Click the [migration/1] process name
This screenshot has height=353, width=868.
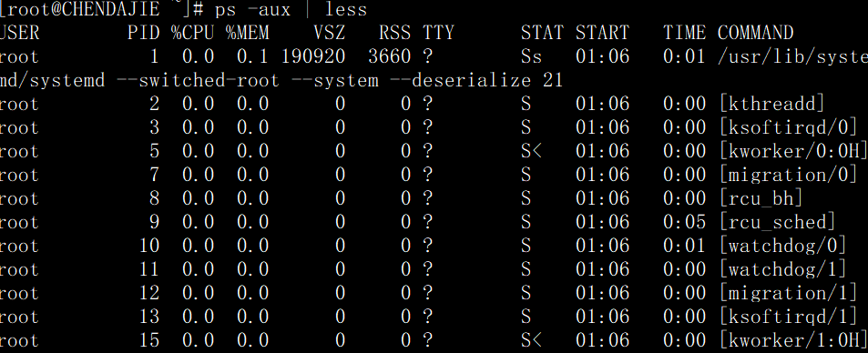pos(789,293)
